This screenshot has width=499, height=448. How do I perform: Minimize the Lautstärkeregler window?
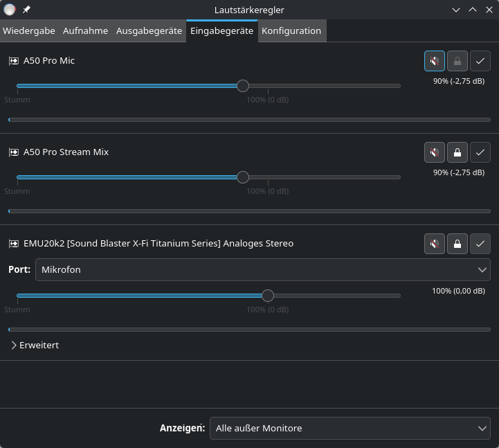[456, 10]
